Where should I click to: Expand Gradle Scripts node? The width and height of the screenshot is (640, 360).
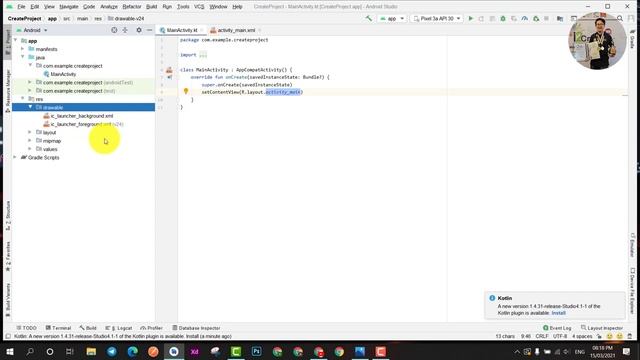point(15,157)
